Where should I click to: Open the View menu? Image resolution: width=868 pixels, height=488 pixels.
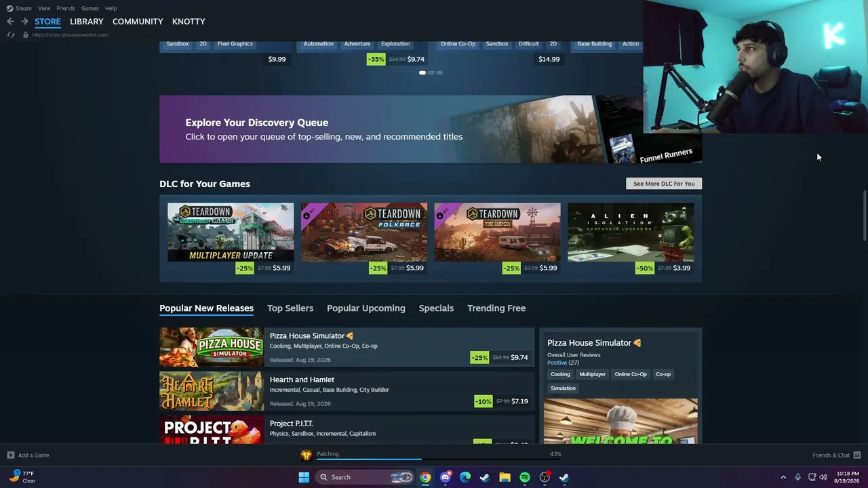tap(44, 8)
